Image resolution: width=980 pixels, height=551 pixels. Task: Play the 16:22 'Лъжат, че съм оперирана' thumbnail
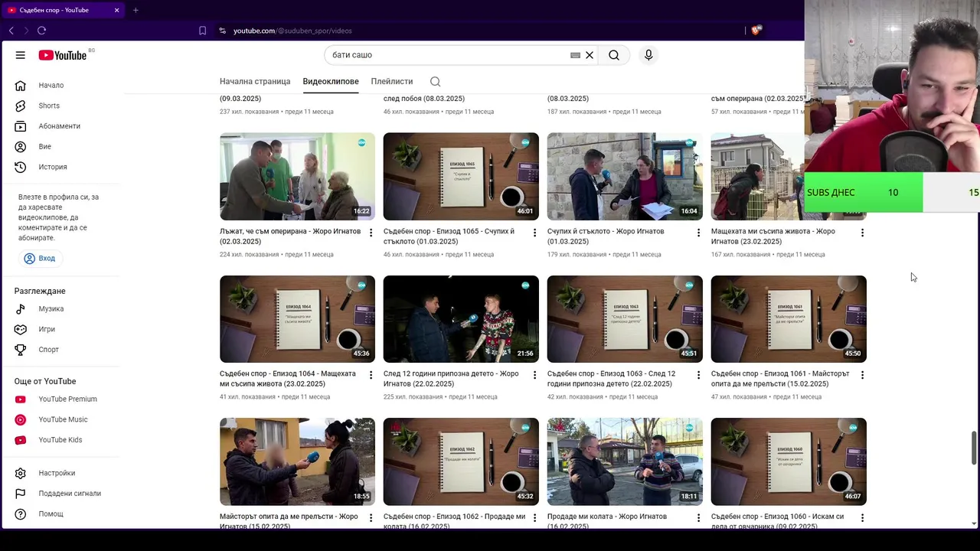point(297,177)
